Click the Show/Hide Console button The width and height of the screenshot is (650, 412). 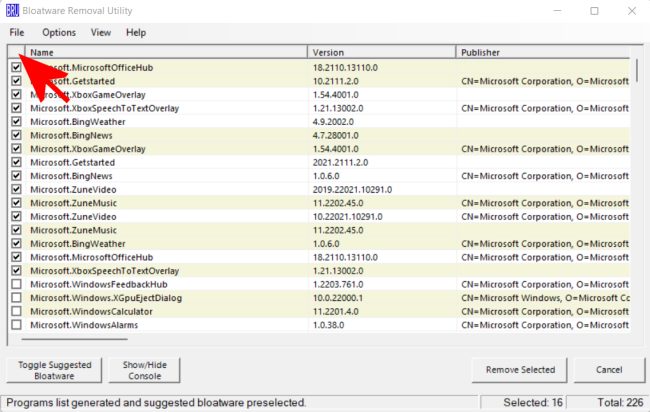point(144,370)
